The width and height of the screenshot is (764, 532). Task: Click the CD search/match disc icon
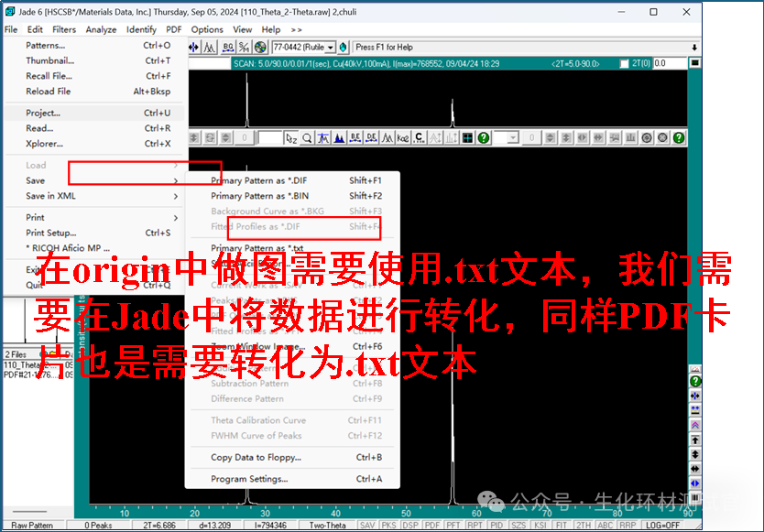[261, 48]
